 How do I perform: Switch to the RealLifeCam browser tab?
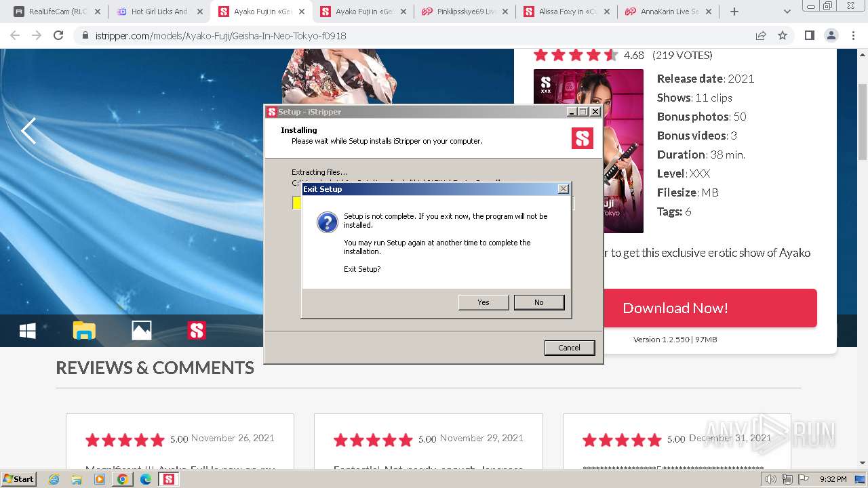tap(58, 12)
